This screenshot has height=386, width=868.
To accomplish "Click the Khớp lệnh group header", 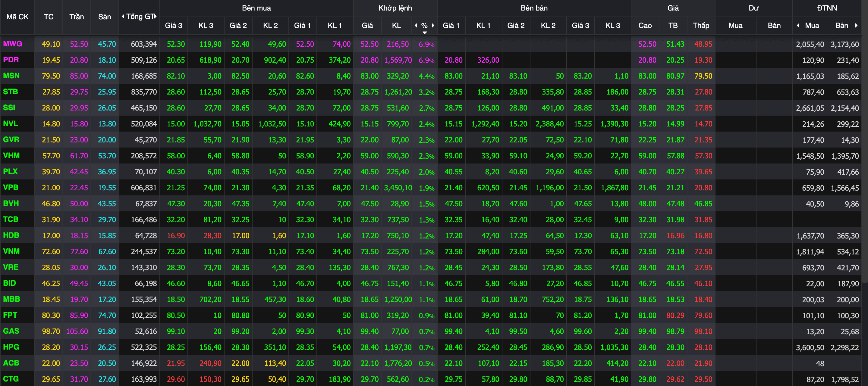I will pyautogui.click(x=395, y=8).
